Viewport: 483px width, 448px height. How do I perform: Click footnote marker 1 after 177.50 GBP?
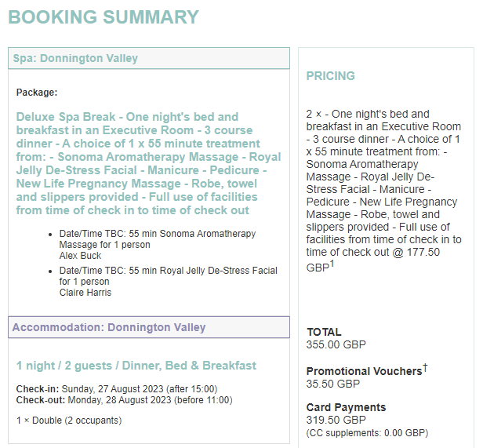tap(332, 264)
